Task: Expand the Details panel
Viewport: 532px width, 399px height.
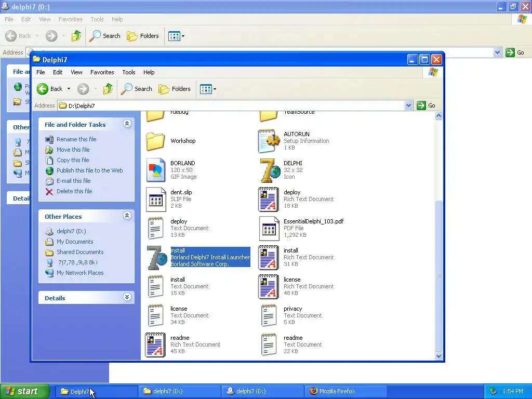Action: (x=127, y=297)
